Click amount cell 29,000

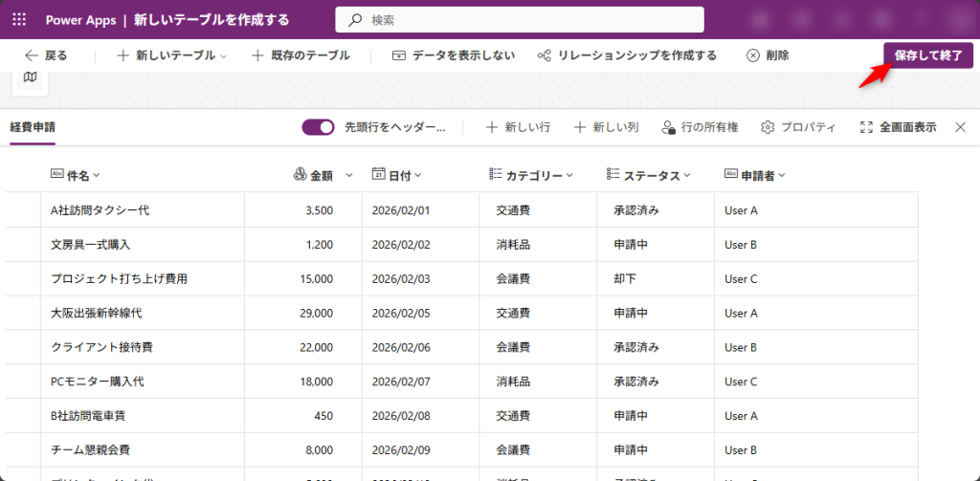(303, 313)
